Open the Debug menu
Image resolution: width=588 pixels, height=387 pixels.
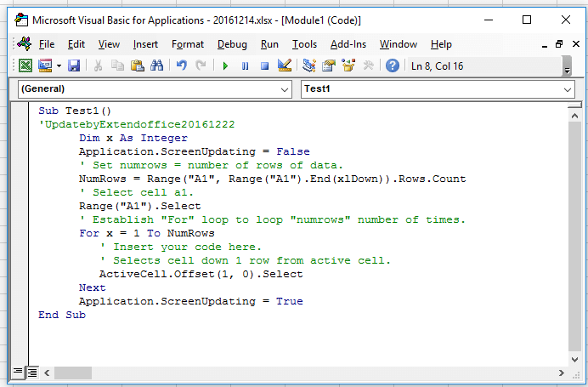[x=232, y=44]
